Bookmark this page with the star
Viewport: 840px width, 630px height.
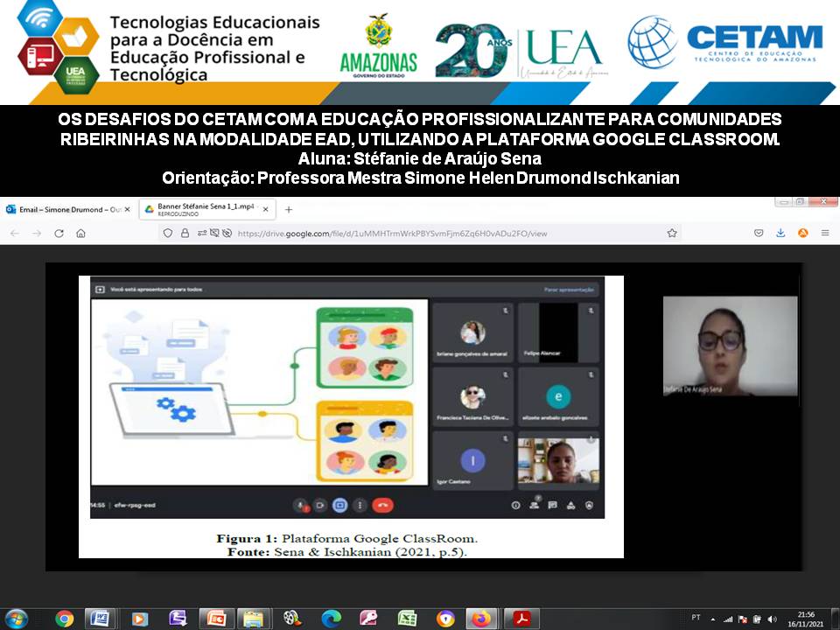tap(672, 233)
